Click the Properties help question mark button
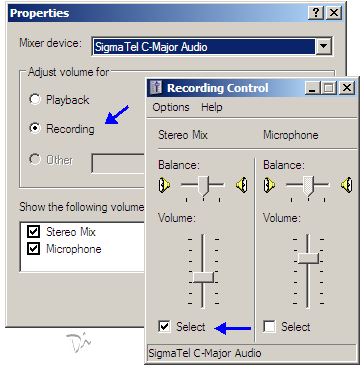Image resolution: width=363 pixels, height=370 pixels. pos(316,13)
